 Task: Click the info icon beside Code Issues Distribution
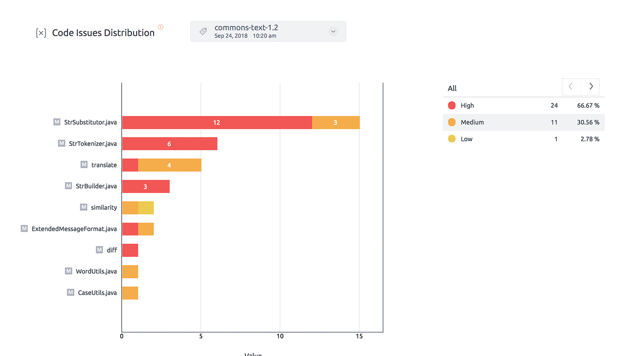(160, 27)
